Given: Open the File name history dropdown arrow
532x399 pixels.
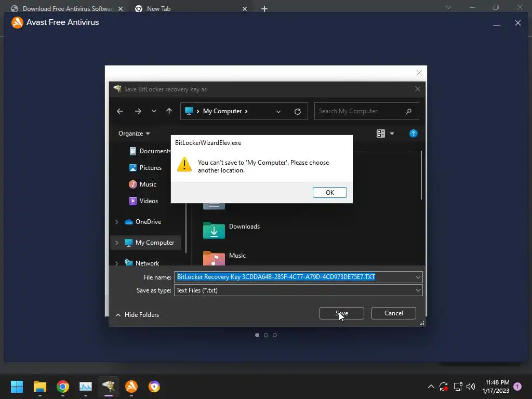Looking at the screenshot, I should click(418, 277).
